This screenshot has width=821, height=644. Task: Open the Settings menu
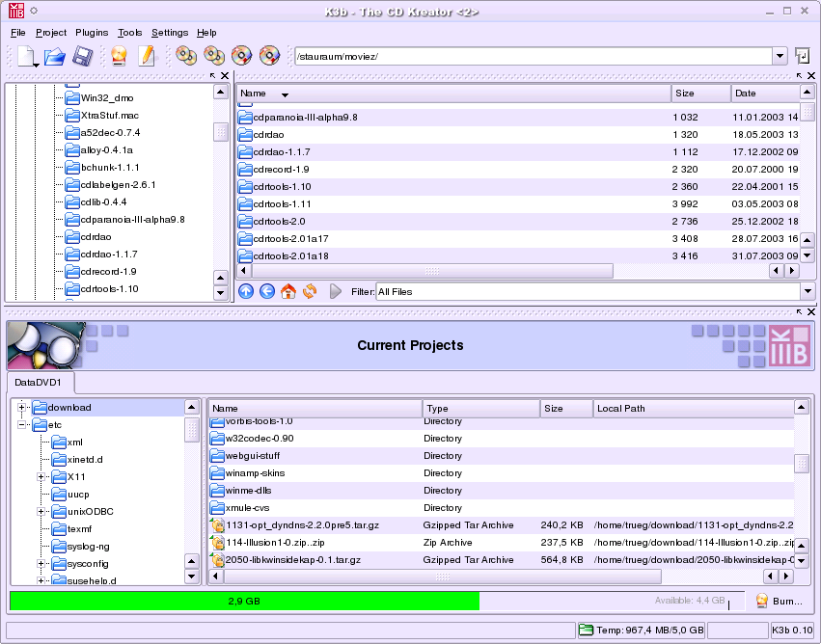[x=169, y=32]
